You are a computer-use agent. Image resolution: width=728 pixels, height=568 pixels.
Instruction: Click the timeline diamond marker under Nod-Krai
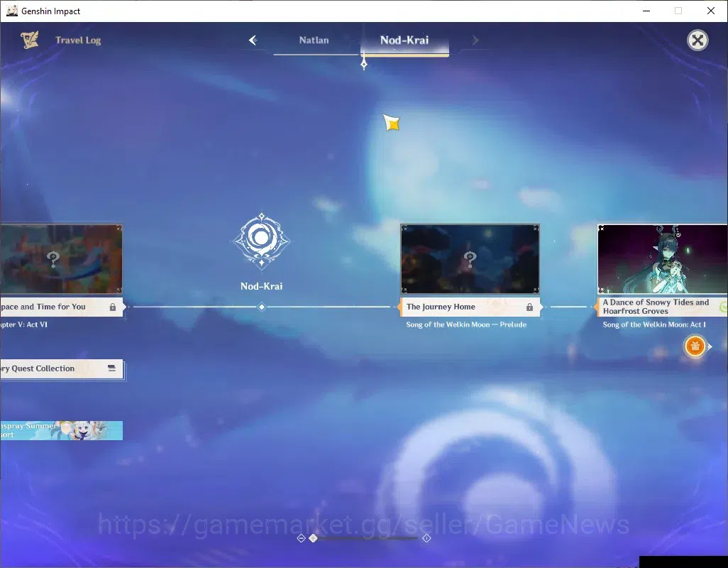261,307
